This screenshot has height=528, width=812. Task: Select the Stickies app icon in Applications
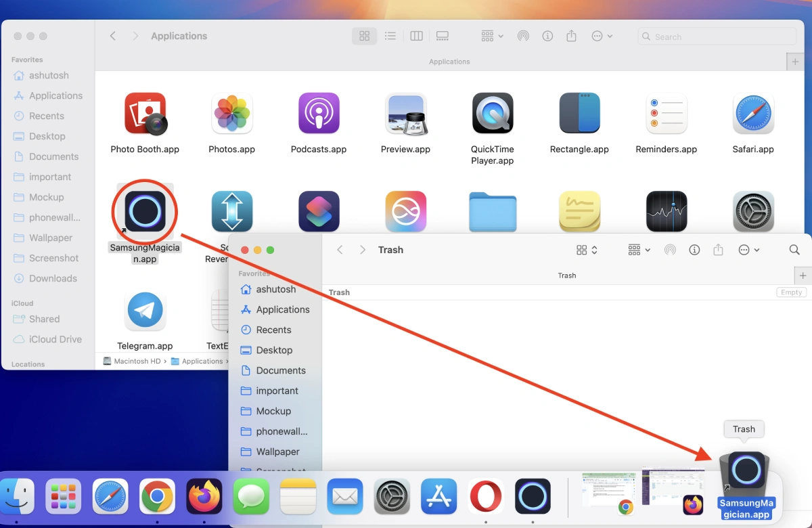point(579,211)
